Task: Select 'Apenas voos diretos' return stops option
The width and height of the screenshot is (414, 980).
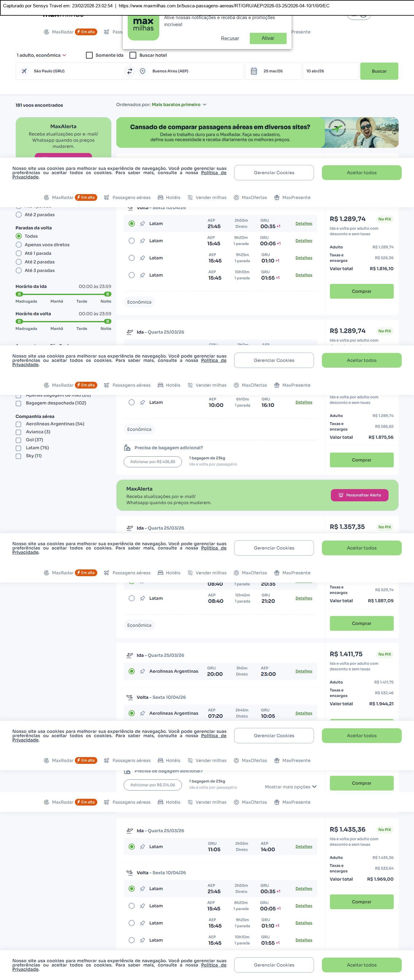Action: pyautogui.click(x=19, y=245)
